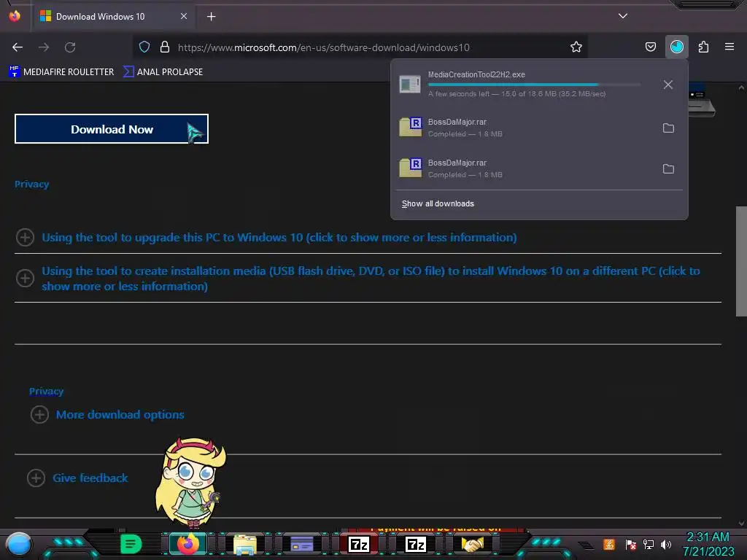The height and width of the screenshot is (560, 747).
Task: View site info via the padlock icon
Action: pos(165,47)
